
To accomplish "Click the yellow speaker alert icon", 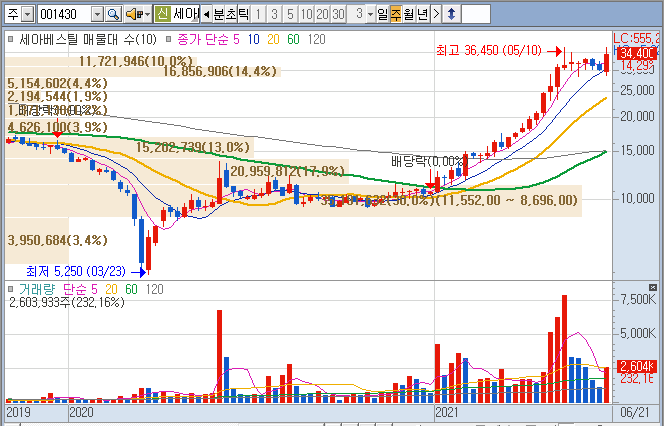I will click(134, 14).
